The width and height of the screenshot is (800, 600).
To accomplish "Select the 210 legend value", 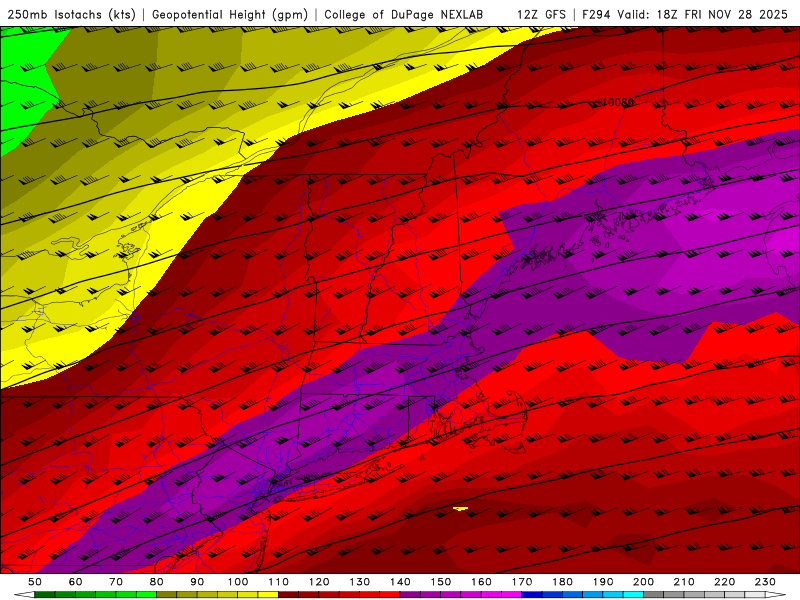I will (x=684, y=582).
